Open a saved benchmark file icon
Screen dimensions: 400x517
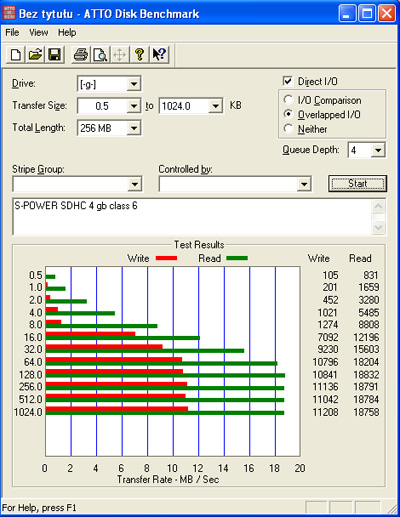(35, 55)
